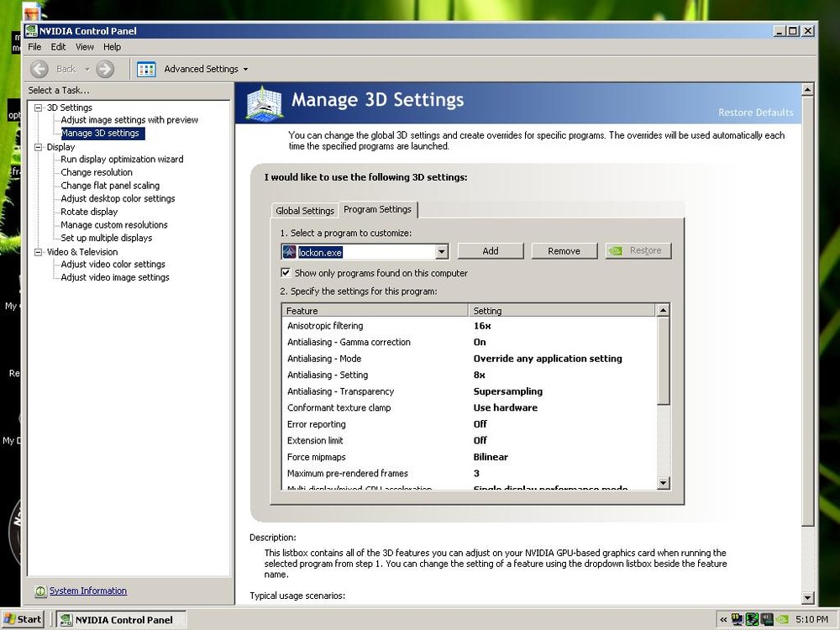Click main page scroll down arrow
The height and width of the screenshot is (630, 840).
click(808, 596)
